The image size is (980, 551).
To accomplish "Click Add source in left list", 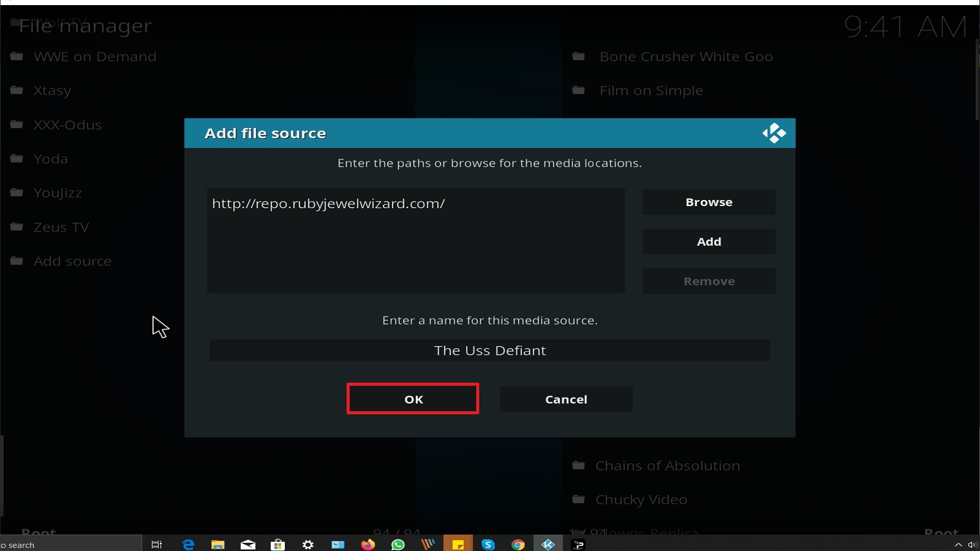I will 72,261.
